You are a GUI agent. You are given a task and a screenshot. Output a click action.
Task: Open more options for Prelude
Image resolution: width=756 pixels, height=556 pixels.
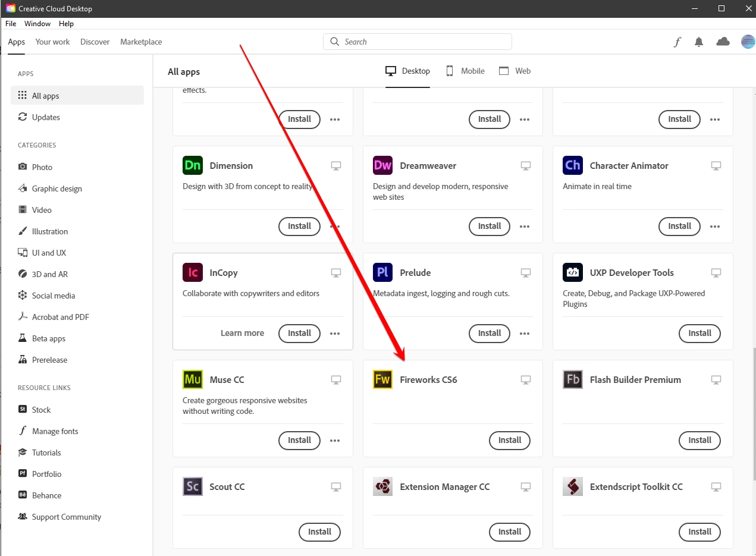pos(525,334)
